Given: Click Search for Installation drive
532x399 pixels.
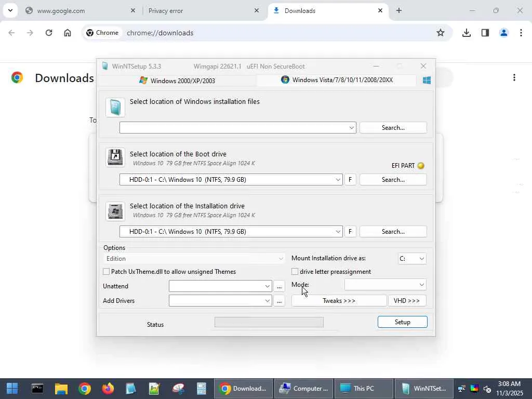Looking at the screenshot, I should pyautogui.click(x=393, y=232).
